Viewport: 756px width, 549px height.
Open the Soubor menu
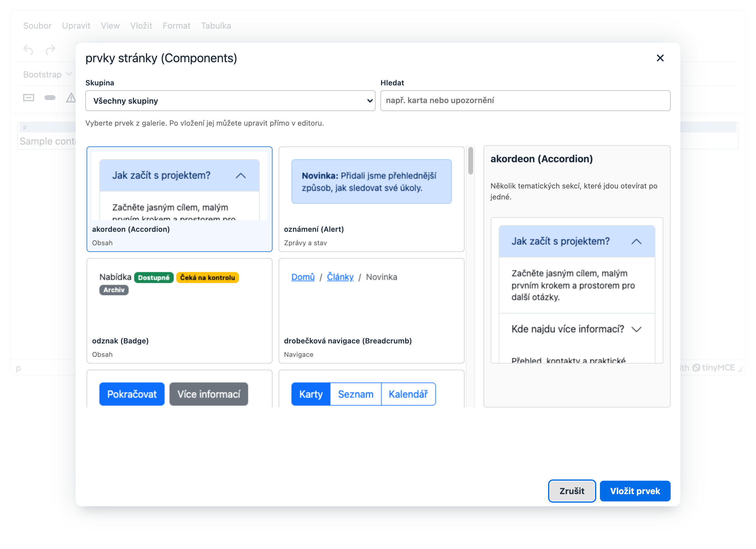coord(37,26)
